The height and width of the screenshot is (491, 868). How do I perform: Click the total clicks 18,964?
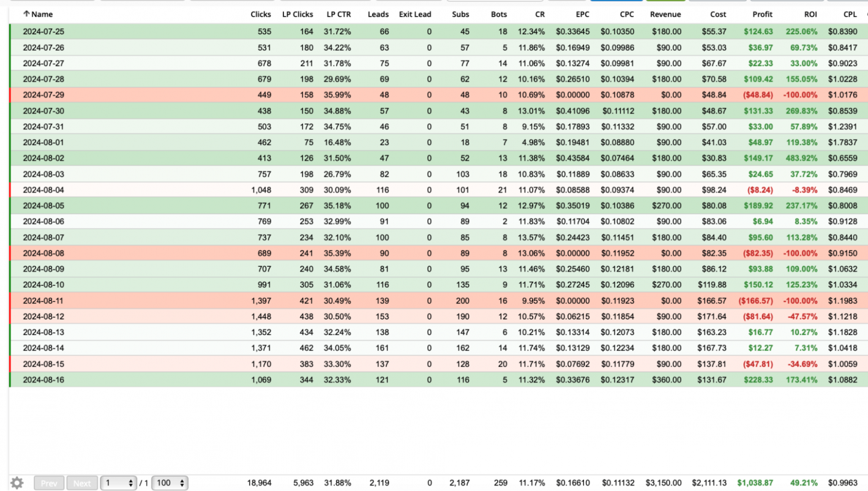[x=259, y=483]
